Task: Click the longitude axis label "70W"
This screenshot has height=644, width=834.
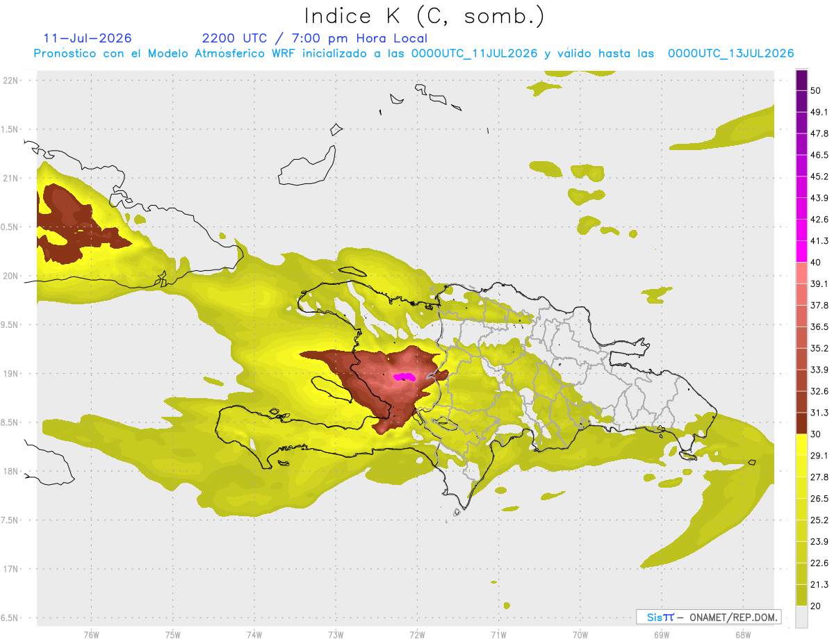Action: coord(580,634)
